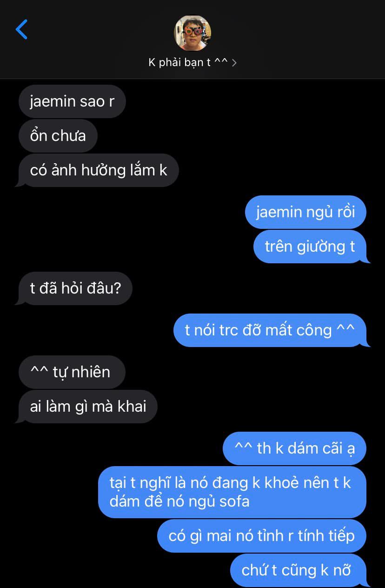
Task: Open contact name 'K phải bạn t ^^'
Action: pos(188,63)
